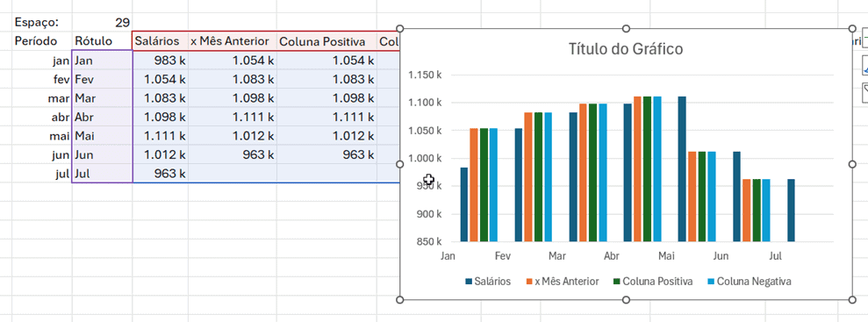Select Coluna Positiva cell 1.012 k

327,135
